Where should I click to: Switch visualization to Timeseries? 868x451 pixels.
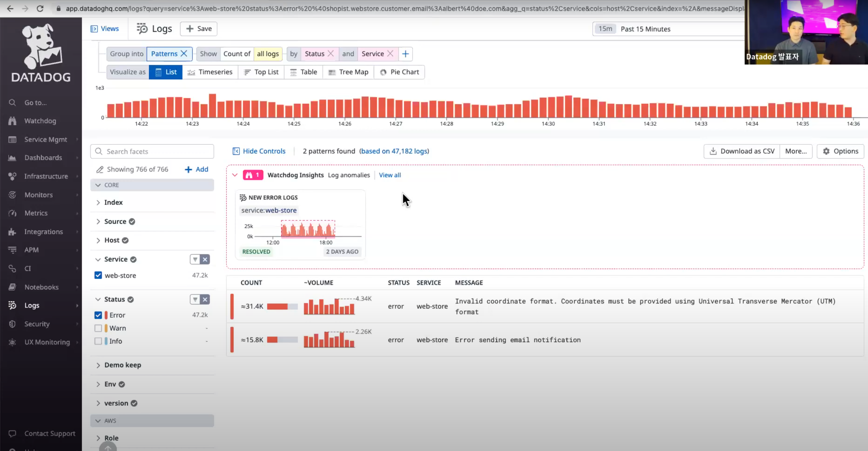coord(210,72)
